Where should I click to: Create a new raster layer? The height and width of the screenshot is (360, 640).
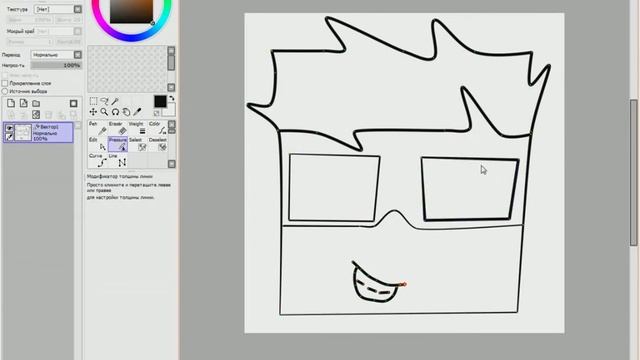pos(11,103)
